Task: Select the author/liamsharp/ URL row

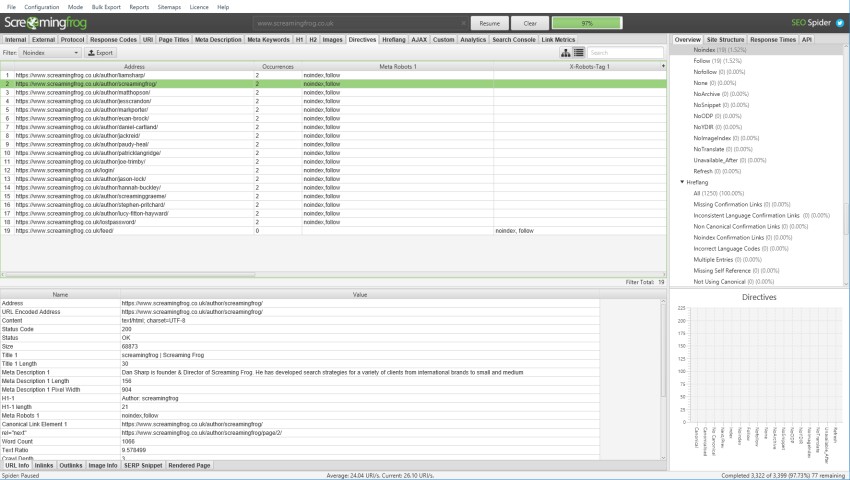Action: (x=333, y=75)
